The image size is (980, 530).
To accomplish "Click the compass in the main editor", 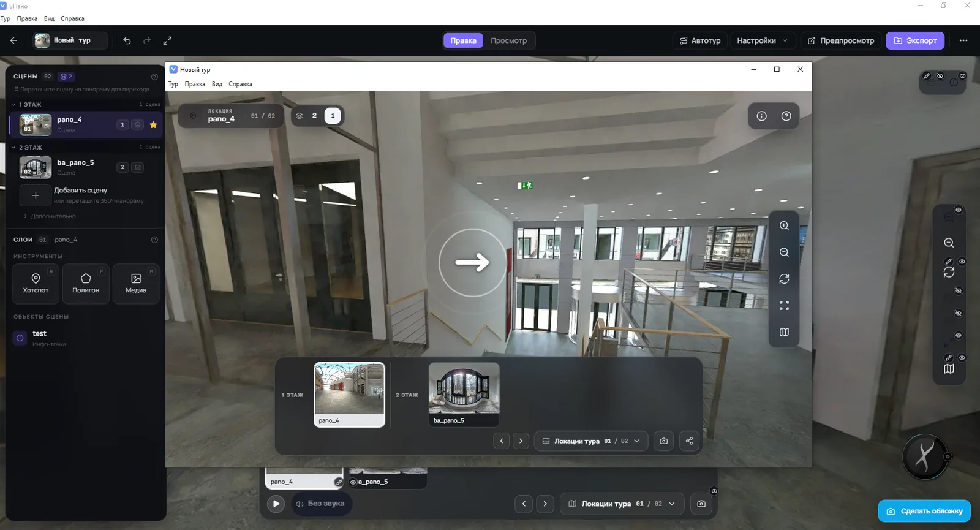I will (925, 456).
